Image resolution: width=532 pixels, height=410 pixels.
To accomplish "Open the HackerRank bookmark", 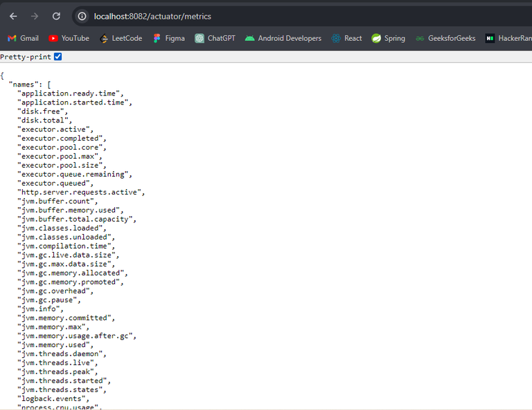I will (508, 38).
